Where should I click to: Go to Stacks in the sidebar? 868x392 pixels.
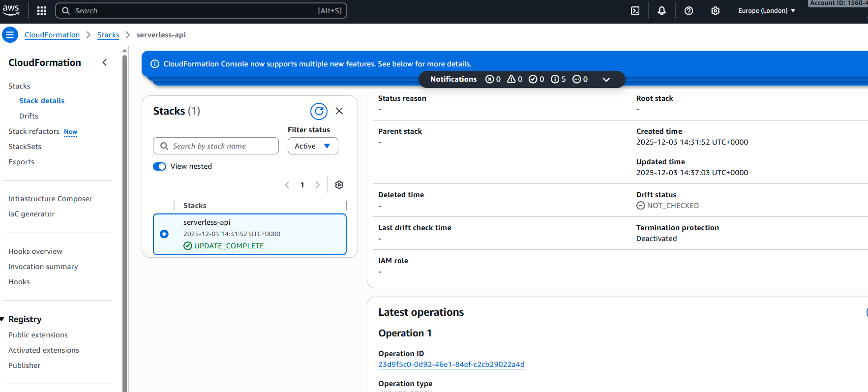point(19,86)
